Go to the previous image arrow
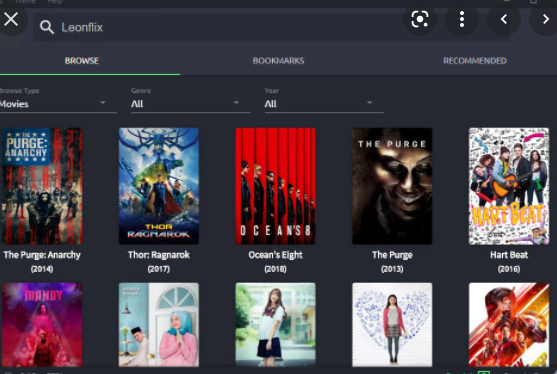 pos(504,19)
